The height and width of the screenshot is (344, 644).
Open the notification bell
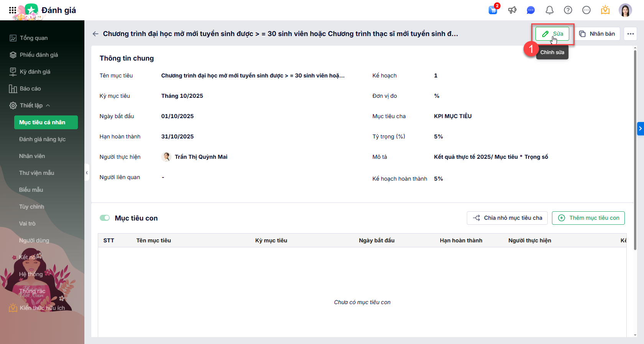549,10
